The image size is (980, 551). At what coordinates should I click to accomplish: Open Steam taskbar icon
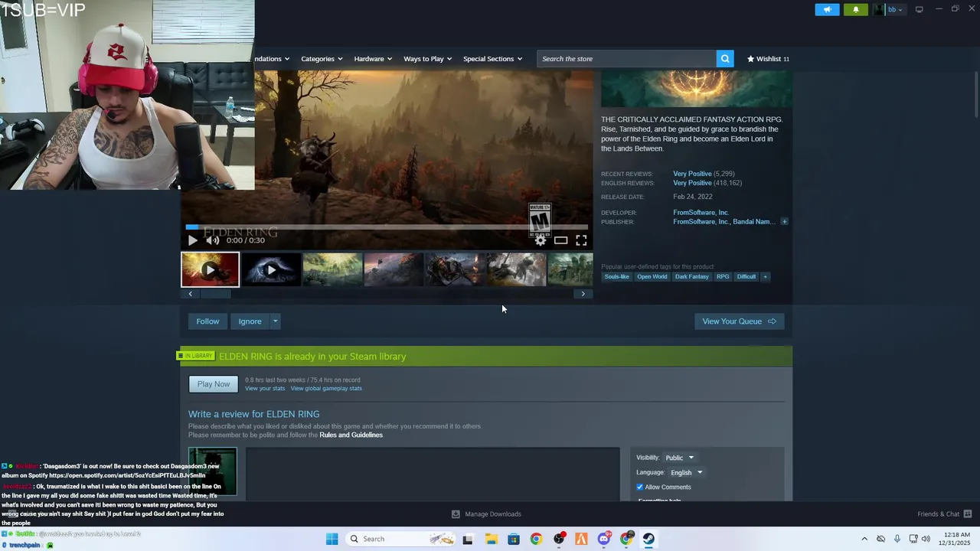pyautogui.click(x=648, y=539)
